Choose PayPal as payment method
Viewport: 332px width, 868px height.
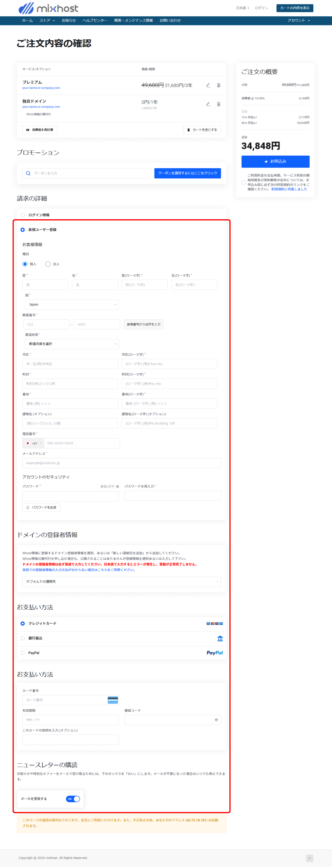(x=23, y=653)
